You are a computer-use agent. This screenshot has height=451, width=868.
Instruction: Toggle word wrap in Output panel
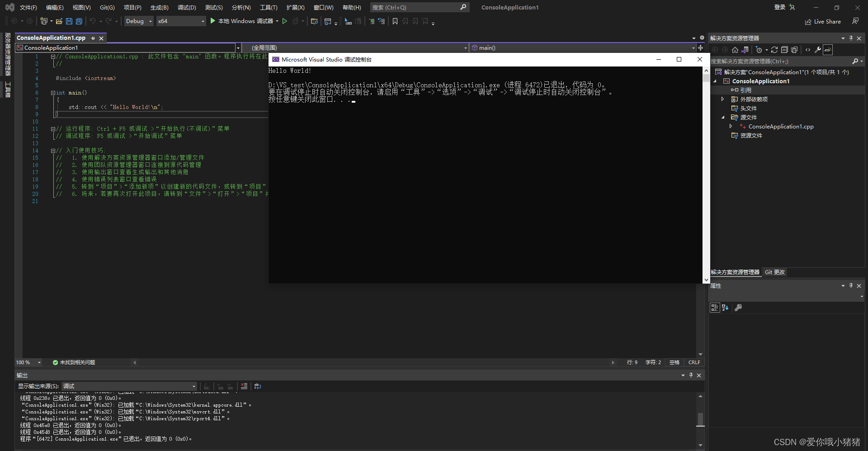pyautogui.click(x=258, y=386)
